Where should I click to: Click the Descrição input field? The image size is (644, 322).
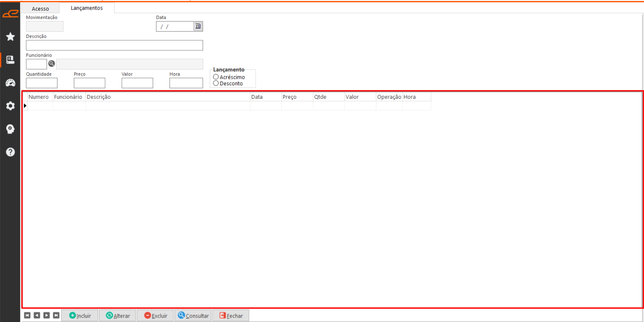click(x=114, y=45)
